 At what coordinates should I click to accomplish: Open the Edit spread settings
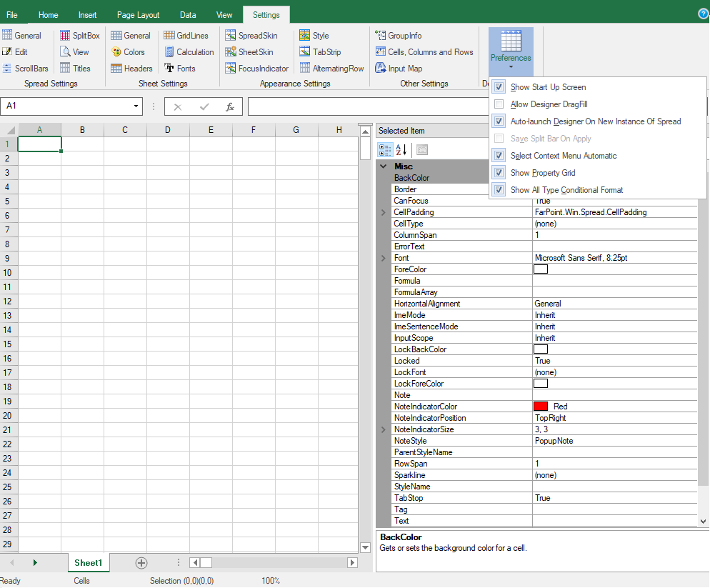coord(15,51)
